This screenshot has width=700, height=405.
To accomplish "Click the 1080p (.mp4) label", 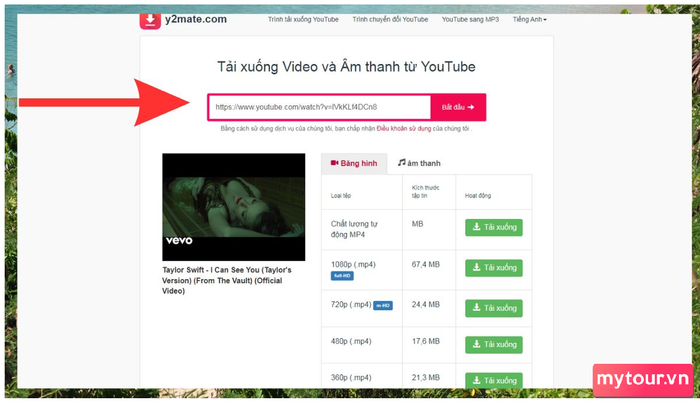I will 353,264.
